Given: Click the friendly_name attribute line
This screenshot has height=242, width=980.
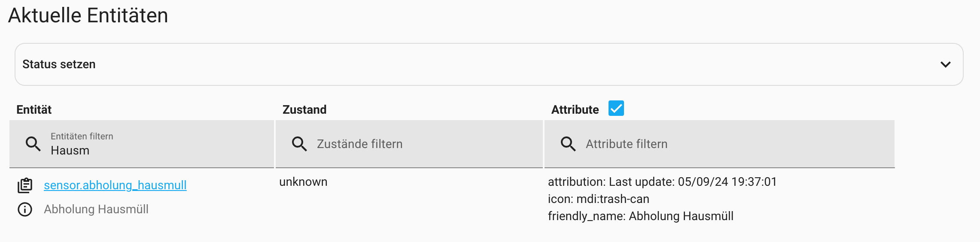Looking at the screenshot, I should (x=640, y=216).
